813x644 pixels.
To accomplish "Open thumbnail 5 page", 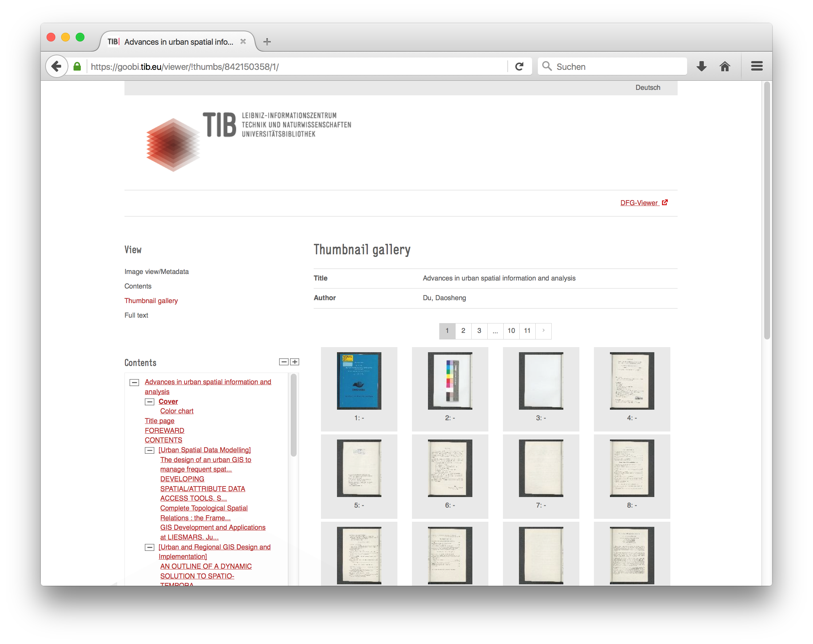I will 359,468.
